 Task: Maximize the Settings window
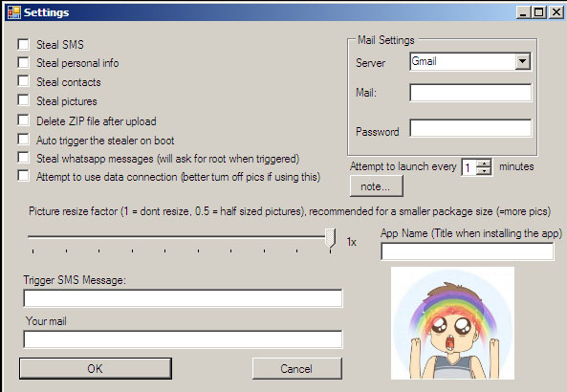(538, 12)
